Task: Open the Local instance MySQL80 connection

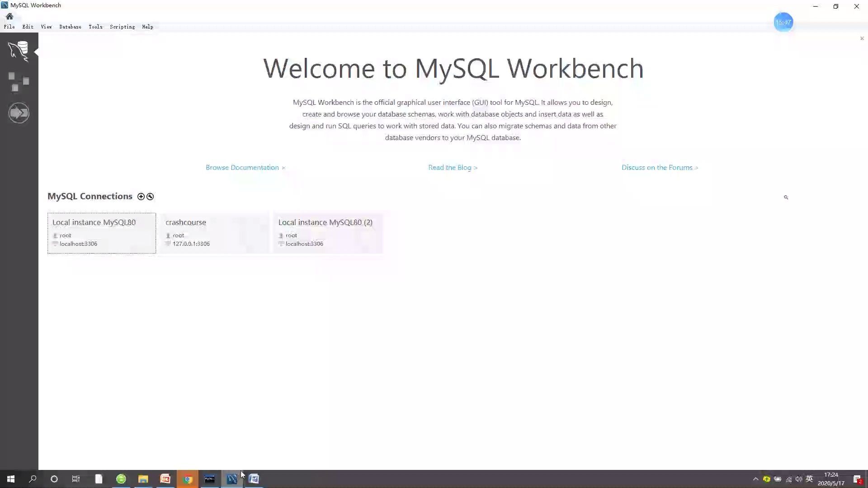Action: click(101, 233)
